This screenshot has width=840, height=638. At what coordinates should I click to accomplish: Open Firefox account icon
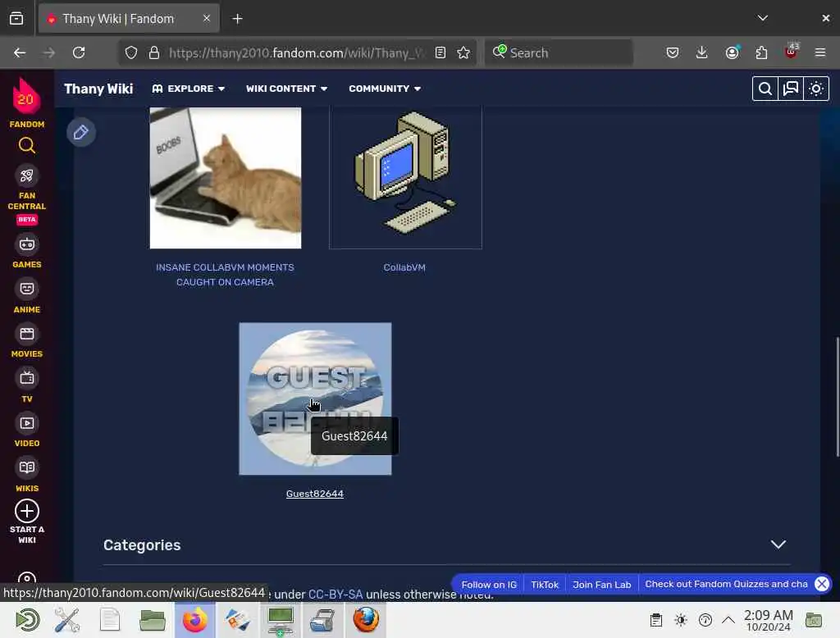tap(732, 52)
